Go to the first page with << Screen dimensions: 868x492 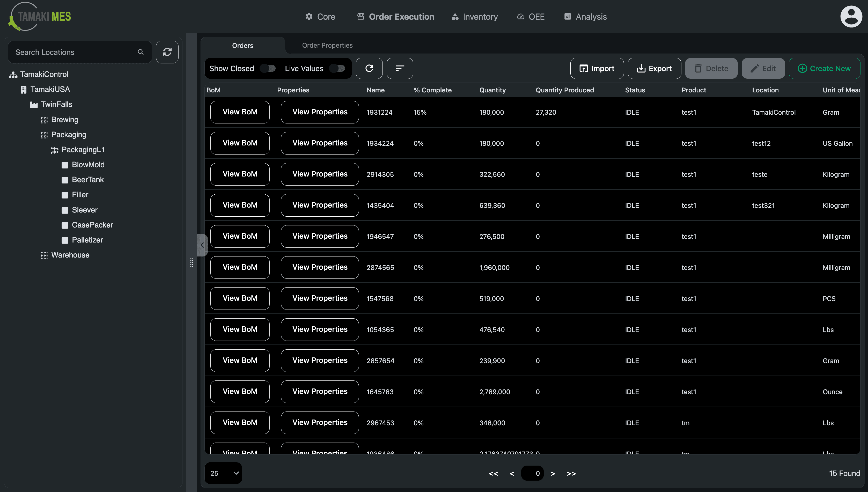(494, 473)
